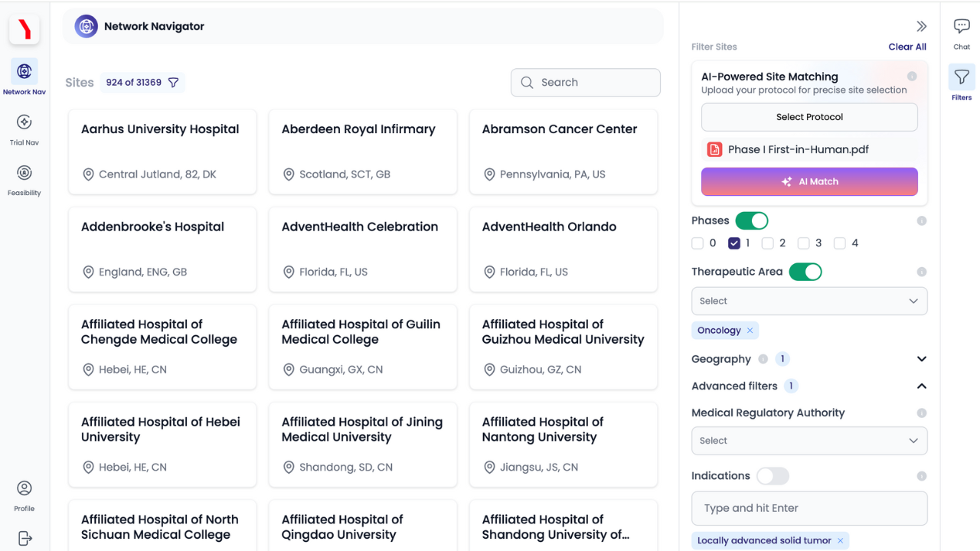Open Phase I First-in-Human.pdf file

pyautogui.click(x=799, y=149)
